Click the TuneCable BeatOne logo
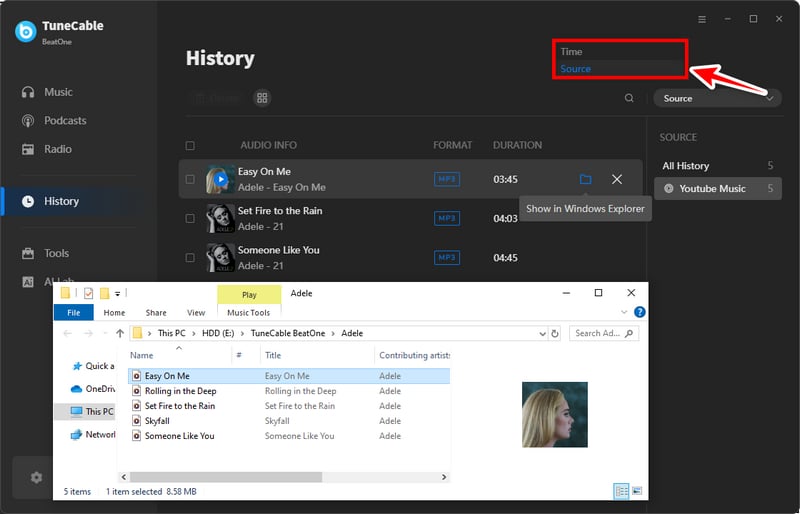Screen dimensions: 800x514 point(26,32)
